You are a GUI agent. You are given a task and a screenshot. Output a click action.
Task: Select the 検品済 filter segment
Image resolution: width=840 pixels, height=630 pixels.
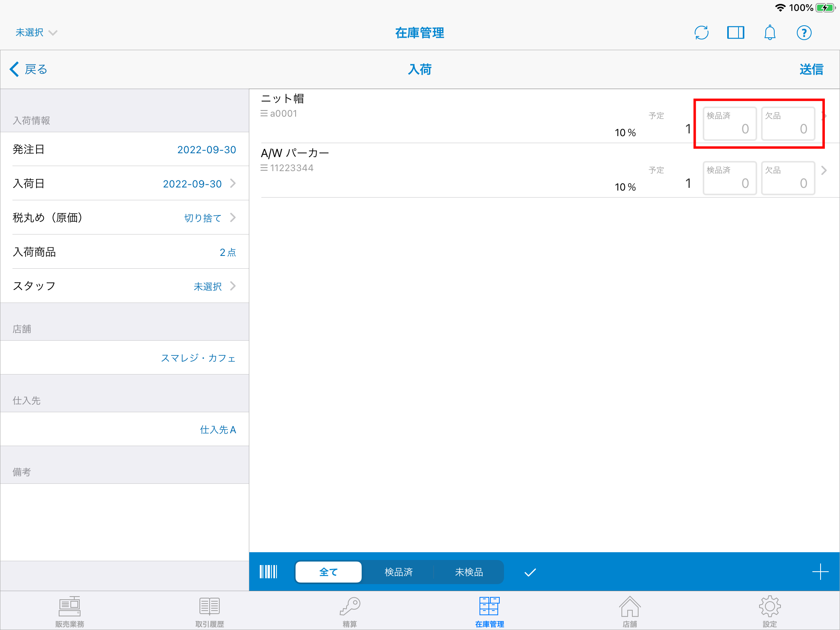click(x=398, y=572)
